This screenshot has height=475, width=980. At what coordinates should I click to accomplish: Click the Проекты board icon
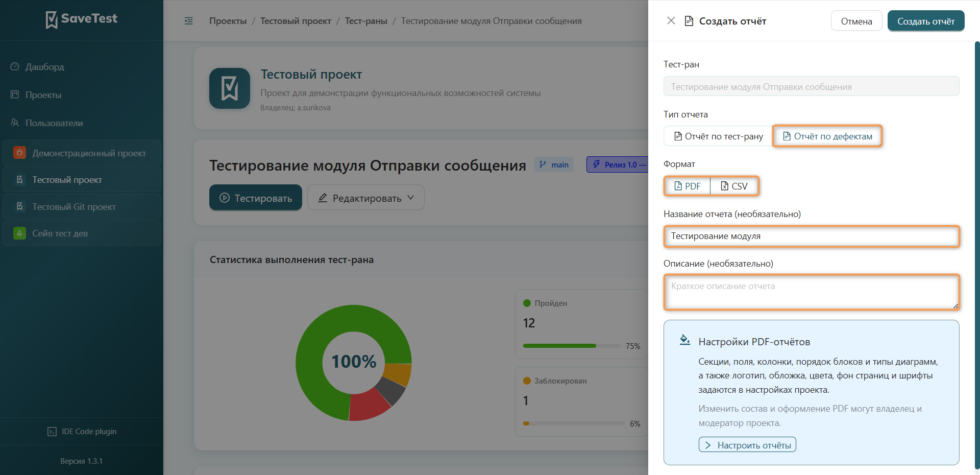pyautogui.click(x=15, y=94)
